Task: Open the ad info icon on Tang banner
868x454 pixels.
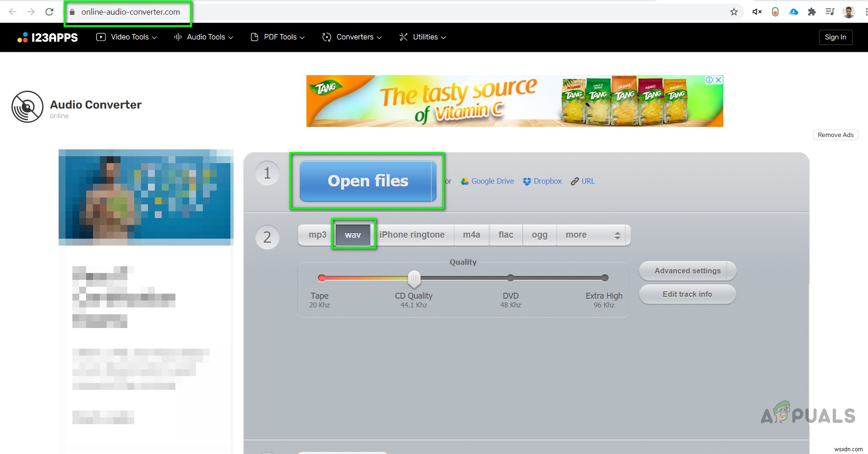Action: [x=709, y=80]
